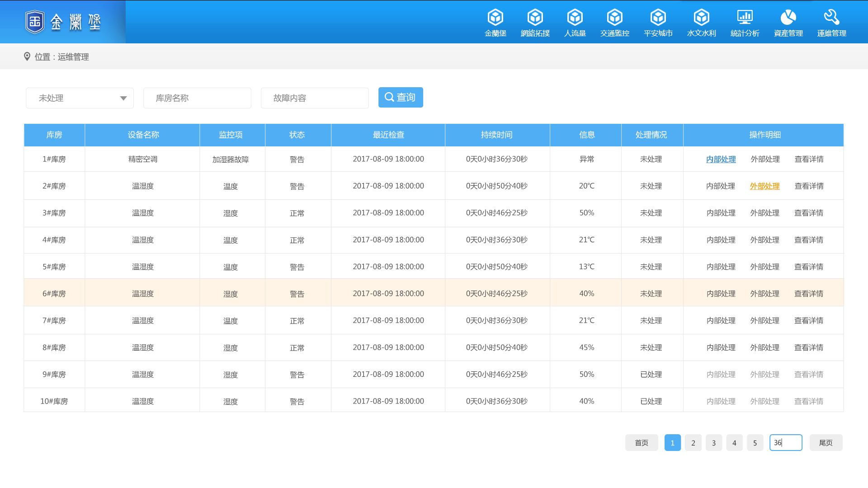The image size is (868, 488).
Task: Click the page number input showing 36
Action: pos(786,443)
